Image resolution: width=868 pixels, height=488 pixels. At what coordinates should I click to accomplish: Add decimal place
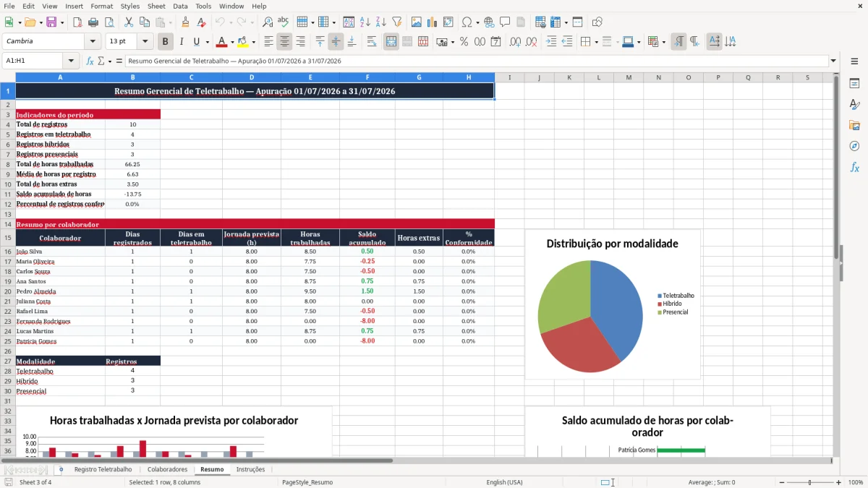516,42
